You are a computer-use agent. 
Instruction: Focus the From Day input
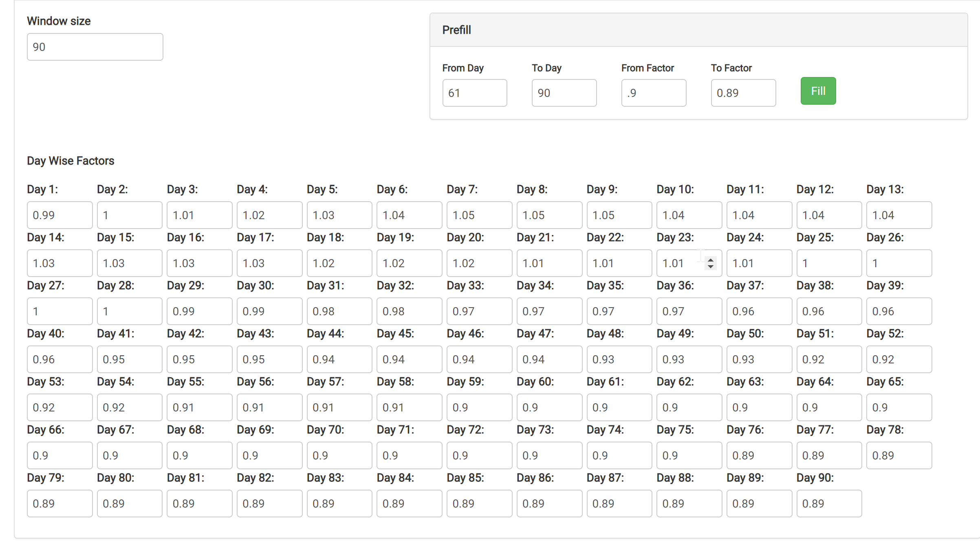474,93
